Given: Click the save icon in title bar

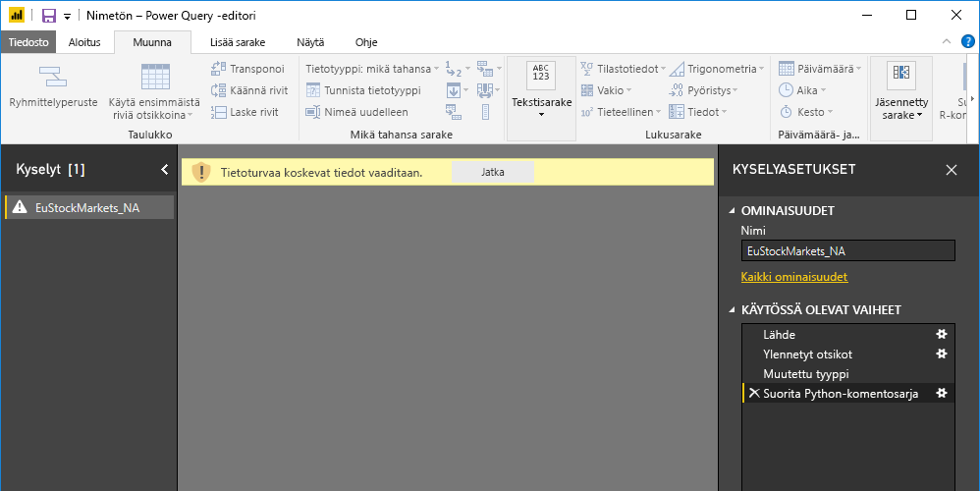Looking at the screenshot, I should pyautogui.click(x=49, y=16).
